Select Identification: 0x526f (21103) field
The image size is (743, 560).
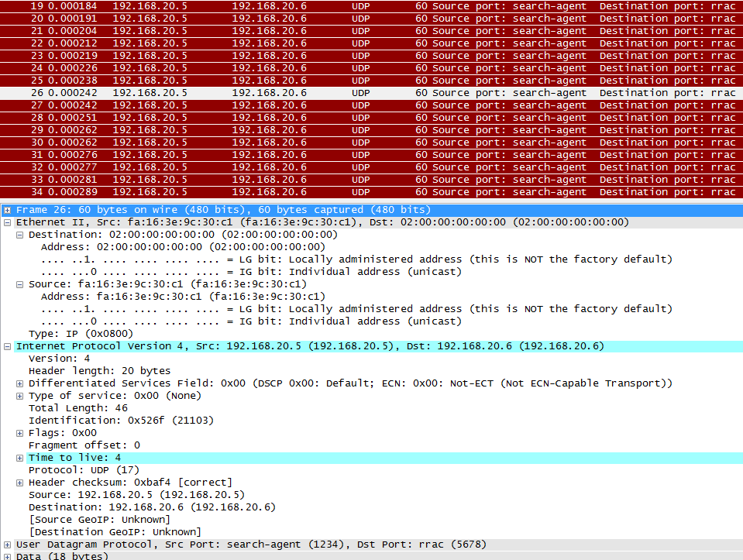click(122, 421)
